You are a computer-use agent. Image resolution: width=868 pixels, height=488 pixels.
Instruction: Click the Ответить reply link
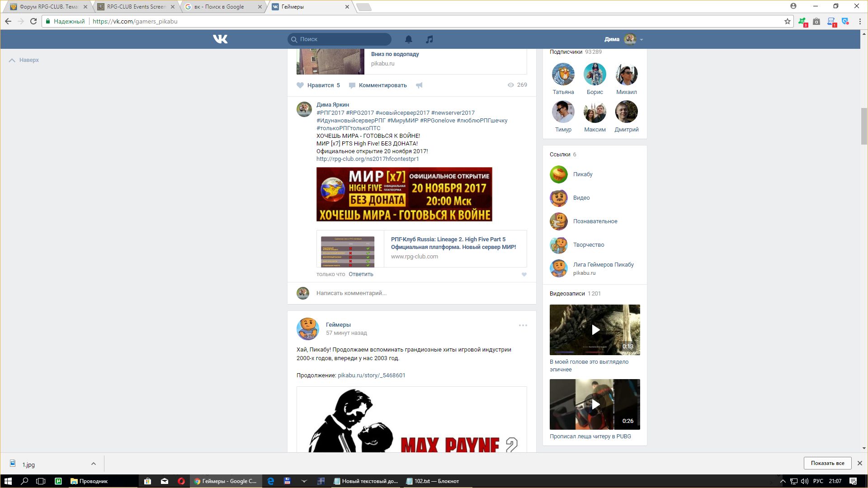(361, 274)
